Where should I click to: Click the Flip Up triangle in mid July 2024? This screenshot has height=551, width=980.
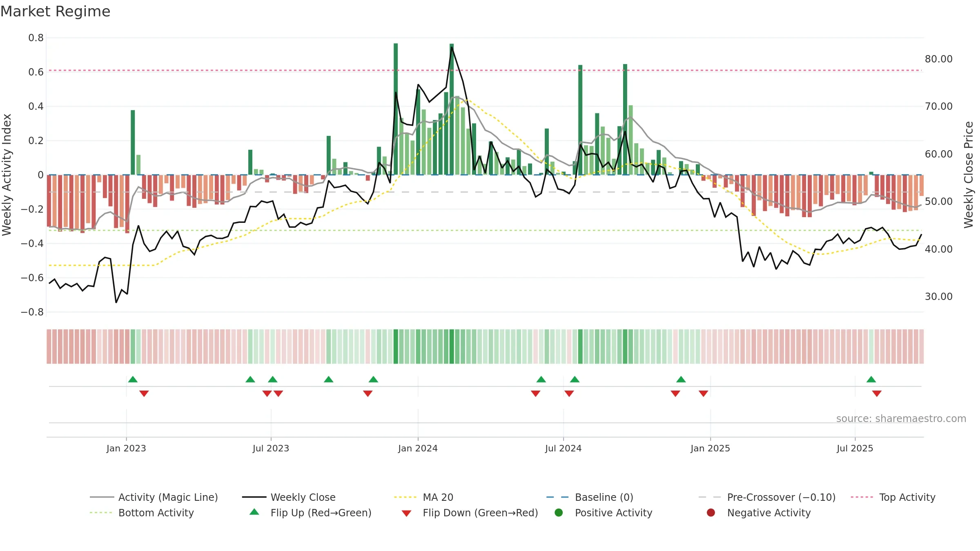(575, 380)
